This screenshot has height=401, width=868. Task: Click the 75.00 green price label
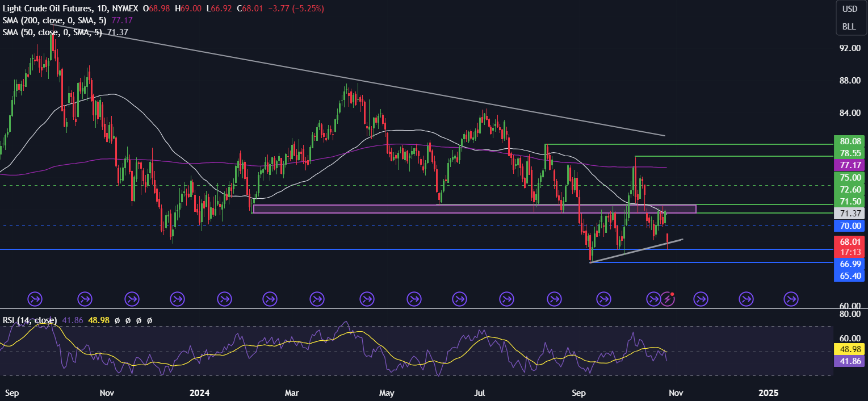(x=849, y=177)
